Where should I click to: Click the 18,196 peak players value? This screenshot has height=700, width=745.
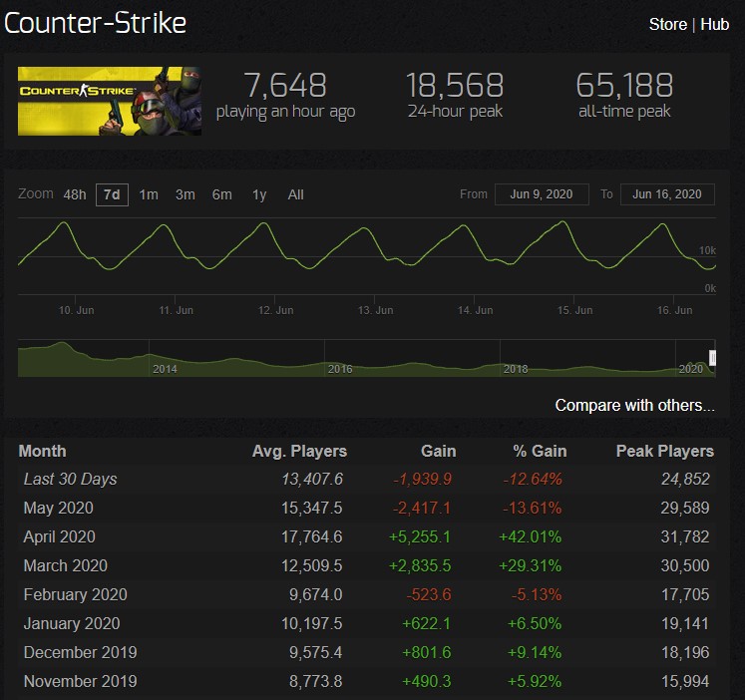pos(685,652)
